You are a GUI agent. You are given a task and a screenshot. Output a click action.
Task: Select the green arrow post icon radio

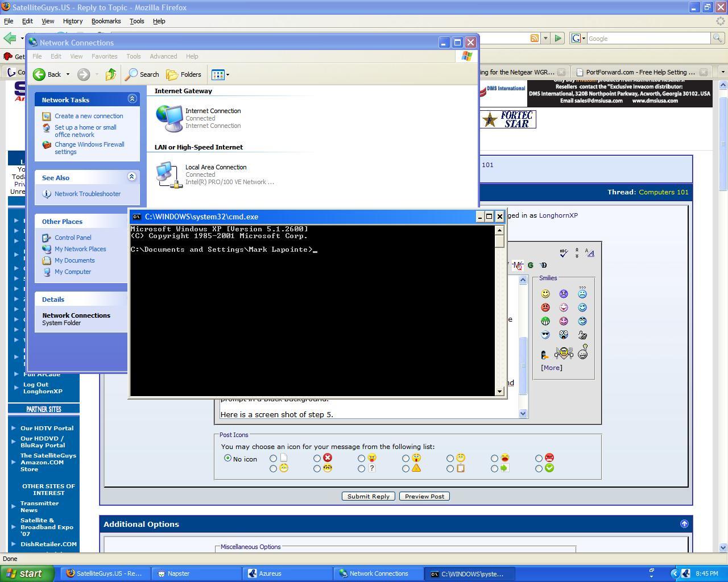pos(495,469)
